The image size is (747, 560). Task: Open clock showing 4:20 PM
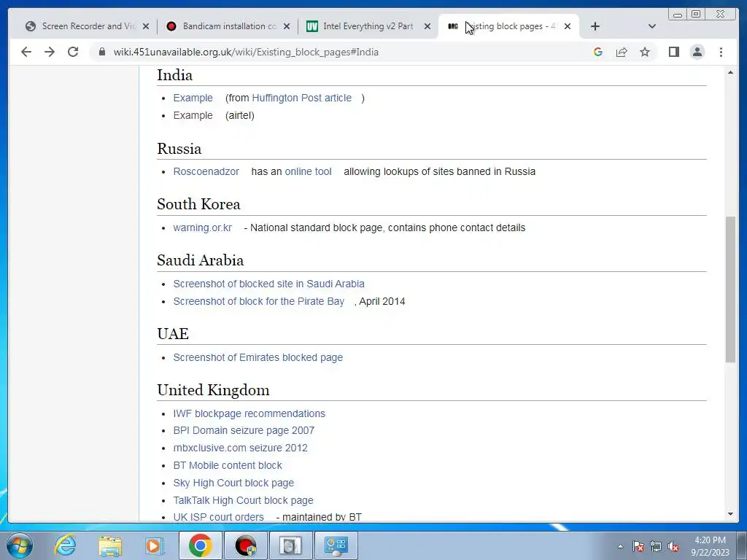point(710,546)
